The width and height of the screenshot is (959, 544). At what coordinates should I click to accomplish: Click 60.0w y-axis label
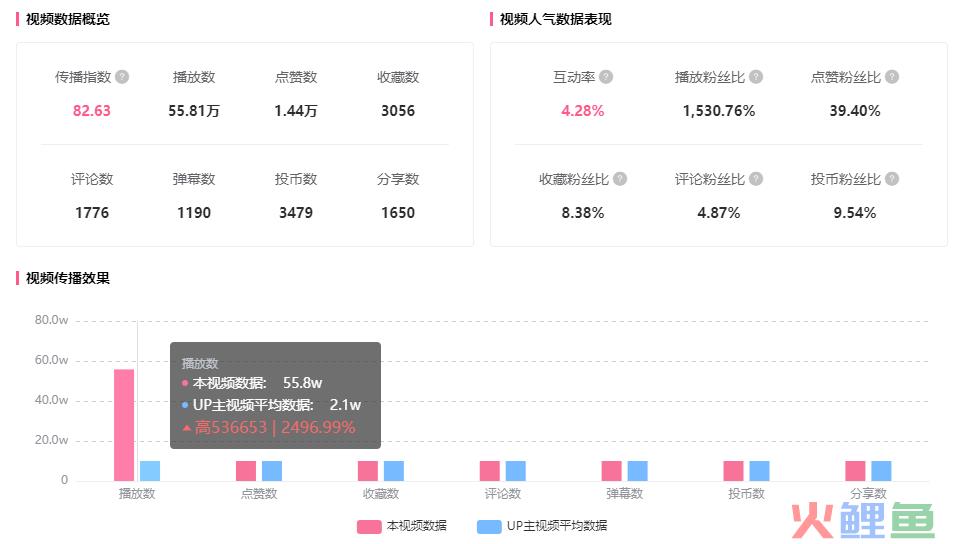(x=51, y=360)
